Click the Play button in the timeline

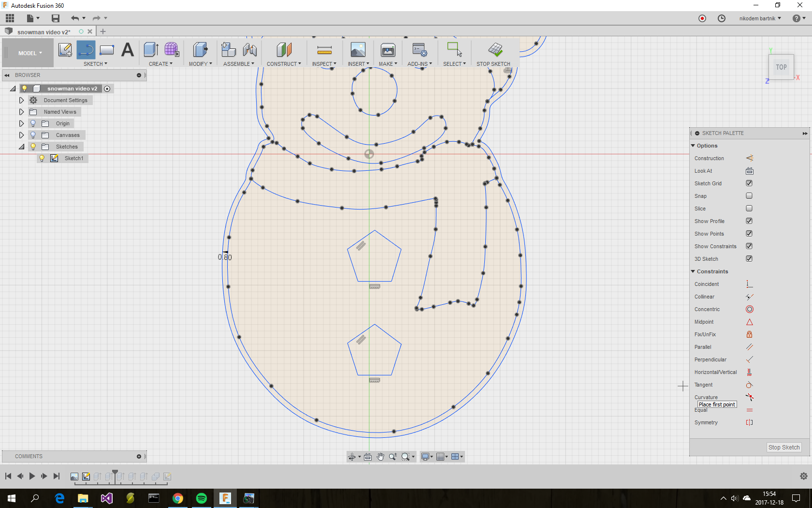point(32,476)
